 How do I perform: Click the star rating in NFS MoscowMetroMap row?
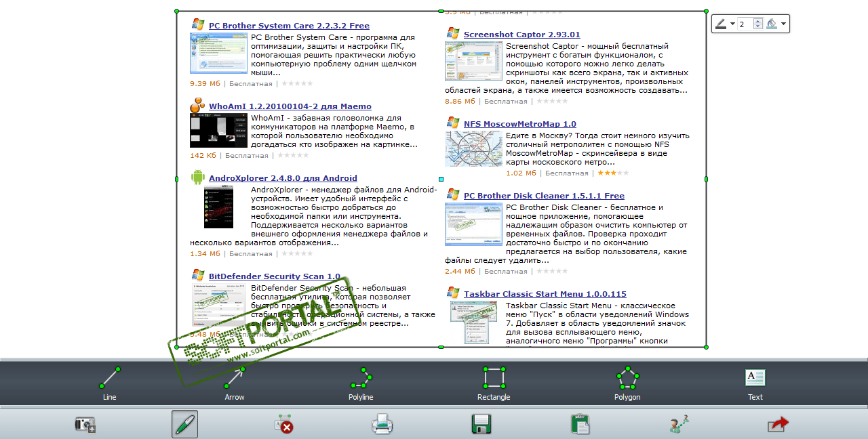point(613,173)
